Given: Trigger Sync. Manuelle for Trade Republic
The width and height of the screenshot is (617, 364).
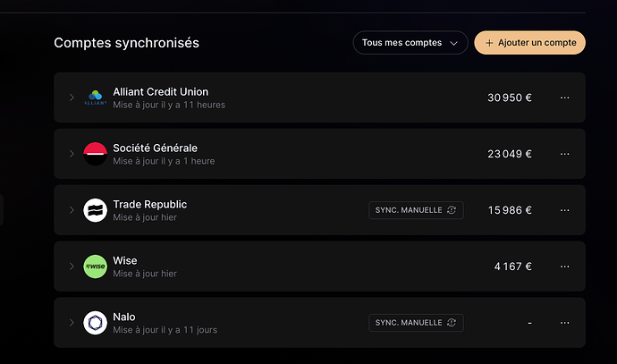Looking at the screenshot, I should coord(416,210).
